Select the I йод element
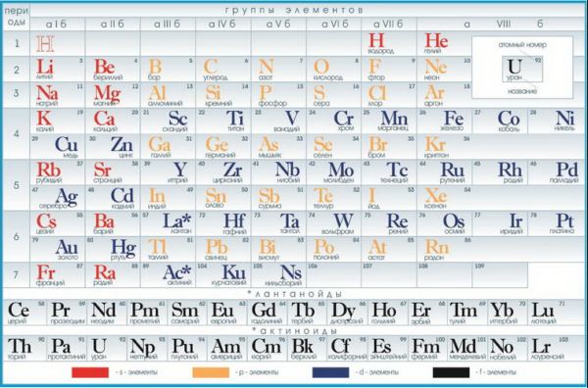This screenshot has height=388, width=588. coord(388,198)
